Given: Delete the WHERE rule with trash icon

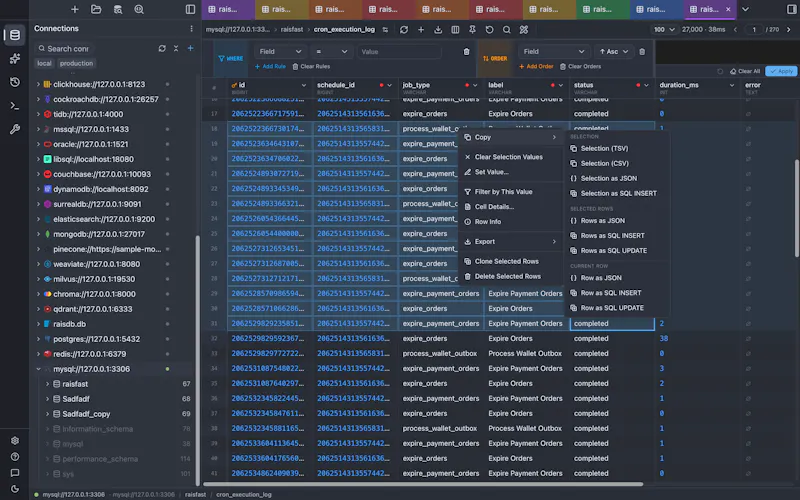Looking at the screenshot, I should pyautogui.click(x=466, y=52).
